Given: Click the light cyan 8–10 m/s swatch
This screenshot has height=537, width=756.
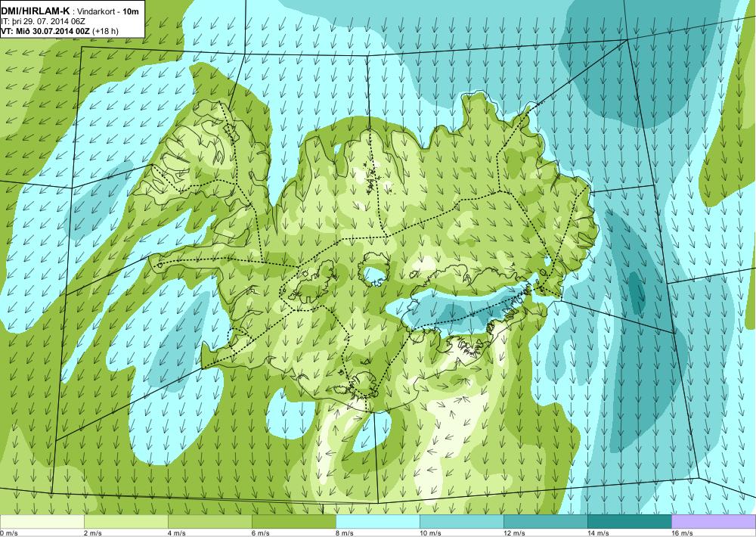Looking at the screenshot, I should point(378,522).
